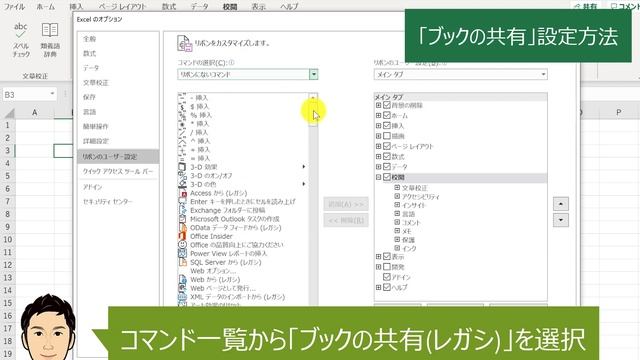The height and width of the screenshot is (360, 640).
Task: Click the command list scrollbar up arrow
Action: pyautogui.click(x=313, y=98)
